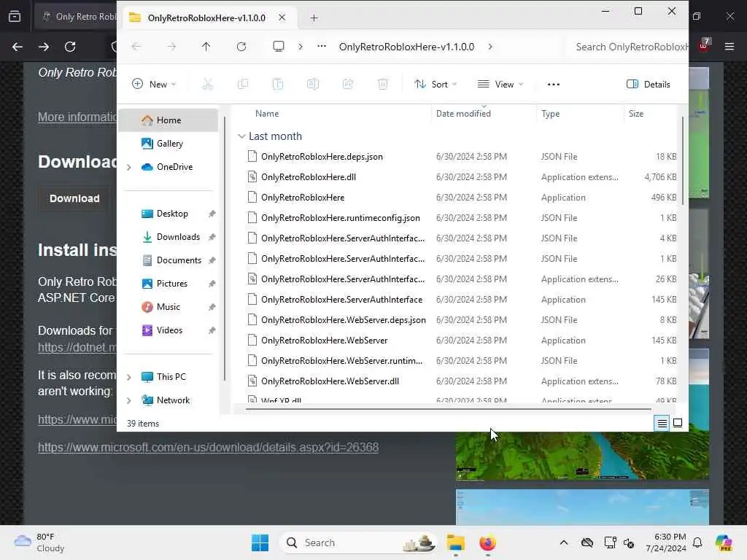Viewport: 747px width, 560px height.
Task: Switch to large thumbnails view icon
Action: click(678, 423)
